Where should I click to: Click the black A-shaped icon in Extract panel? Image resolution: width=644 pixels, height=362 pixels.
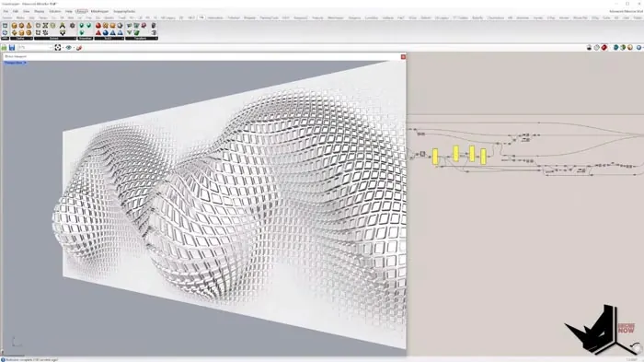pyautogui.click(x=63, y=26)
